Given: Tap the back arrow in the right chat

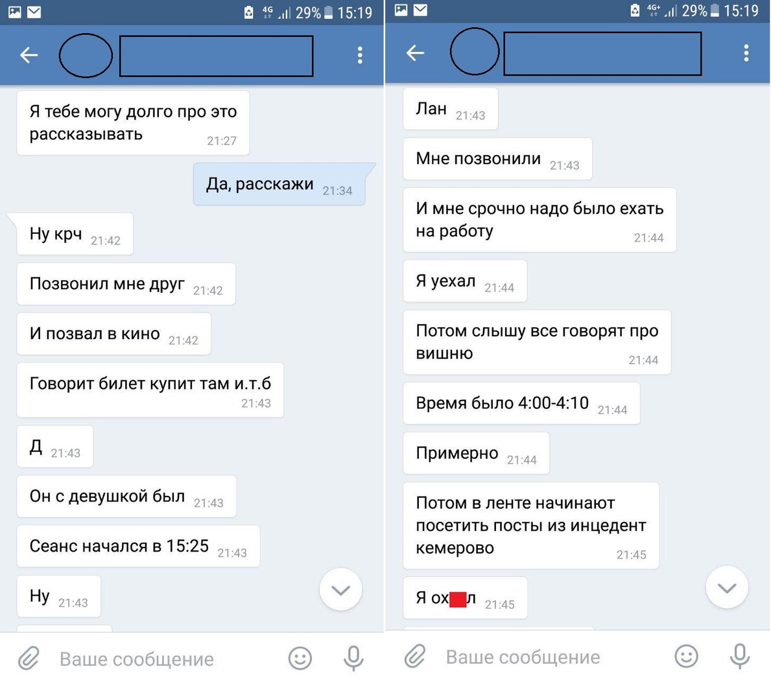Looking at the screenshot, I should [x=415, y=52].
